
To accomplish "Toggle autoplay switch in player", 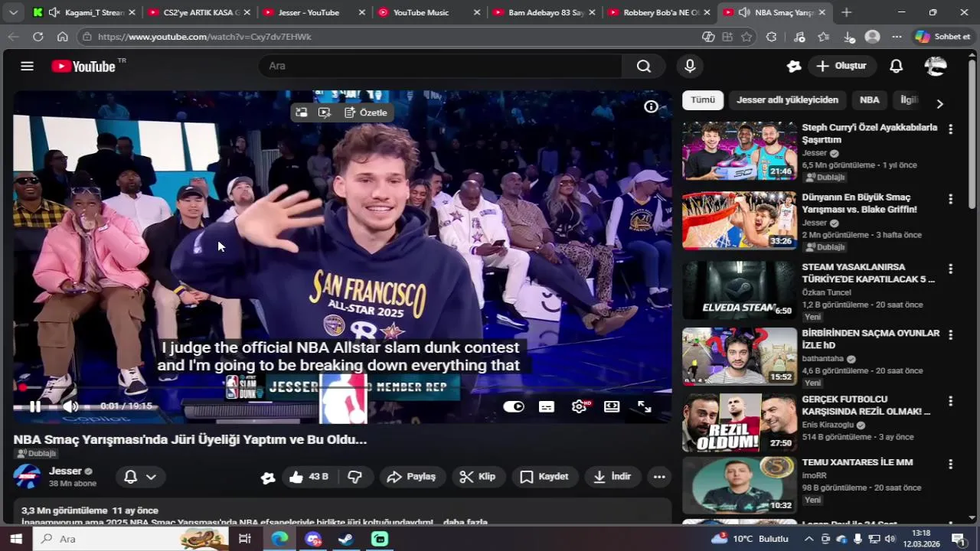I will tap(514, 406).
